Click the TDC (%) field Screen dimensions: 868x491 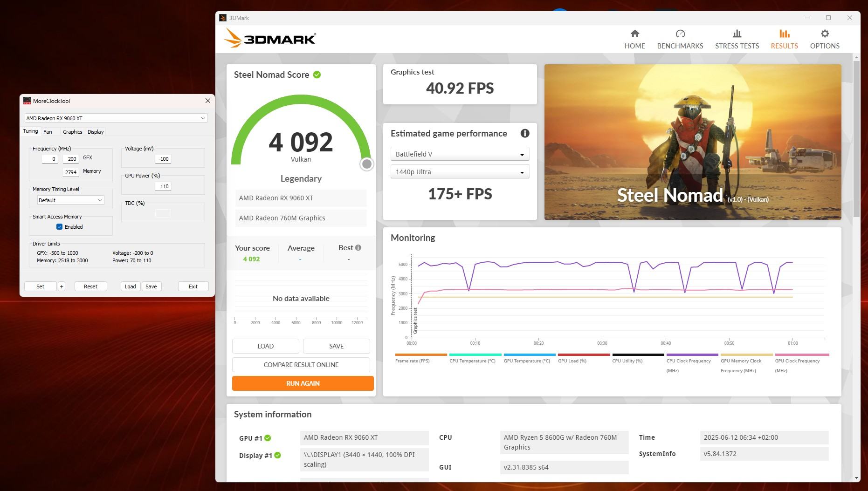(x=163, y=213)
